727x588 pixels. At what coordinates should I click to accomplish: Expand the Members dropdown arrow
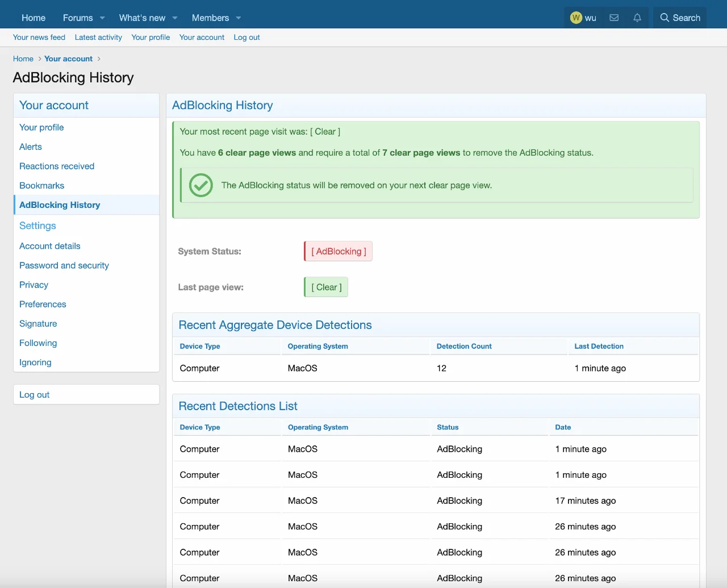[x=239, y=18]
